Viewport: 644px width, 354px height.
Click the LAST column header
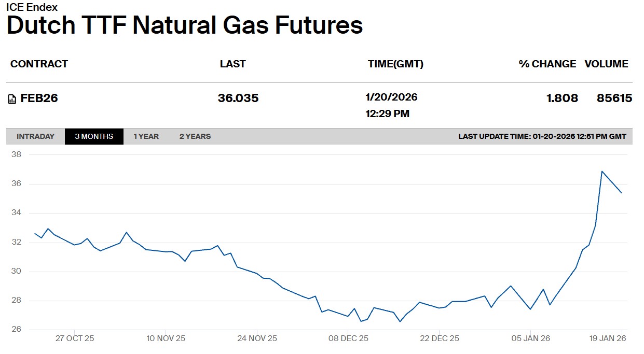[232, 64]
